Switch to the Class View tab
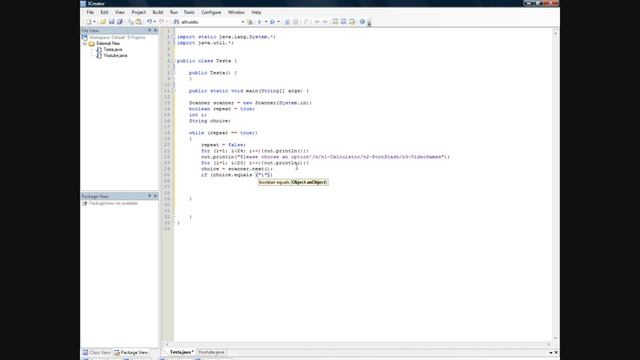Image resolution: width=640 pixels, height=360 pixels. tap(97, 352)
